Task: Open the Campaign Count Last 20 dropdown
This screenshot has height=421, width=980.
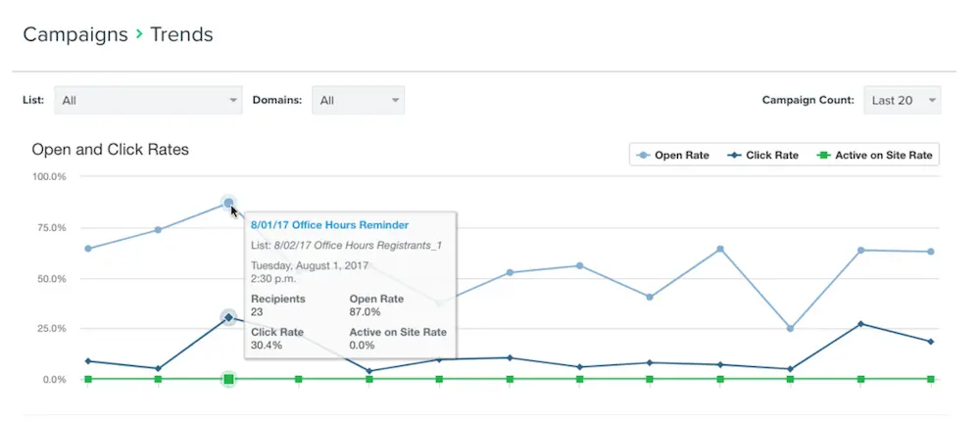Action: coord(903,100)
